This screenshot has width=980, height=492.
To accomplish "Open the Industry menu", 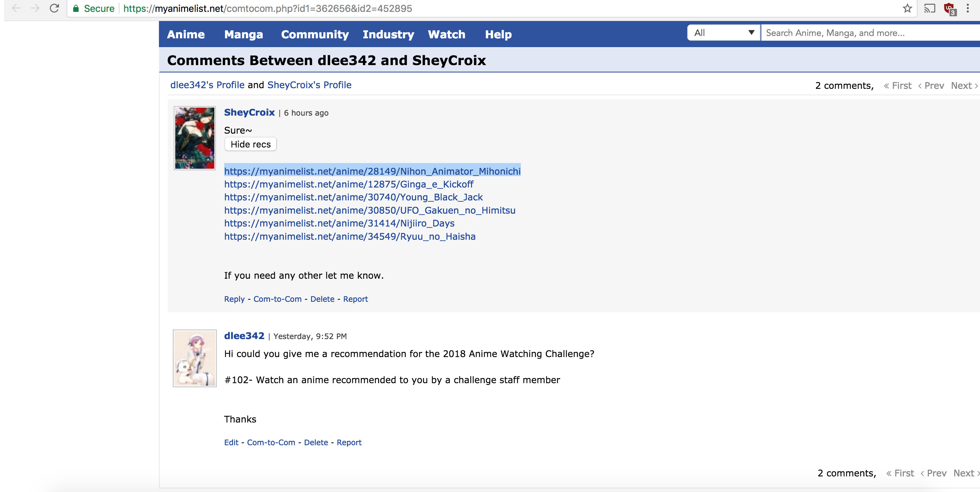I will pos(388,34).
